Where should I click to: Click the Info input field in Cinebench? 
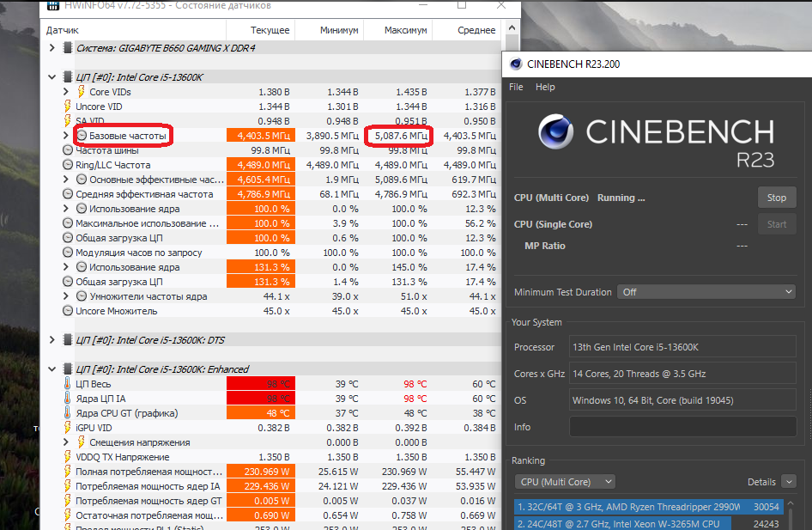[x=682, y=427]
